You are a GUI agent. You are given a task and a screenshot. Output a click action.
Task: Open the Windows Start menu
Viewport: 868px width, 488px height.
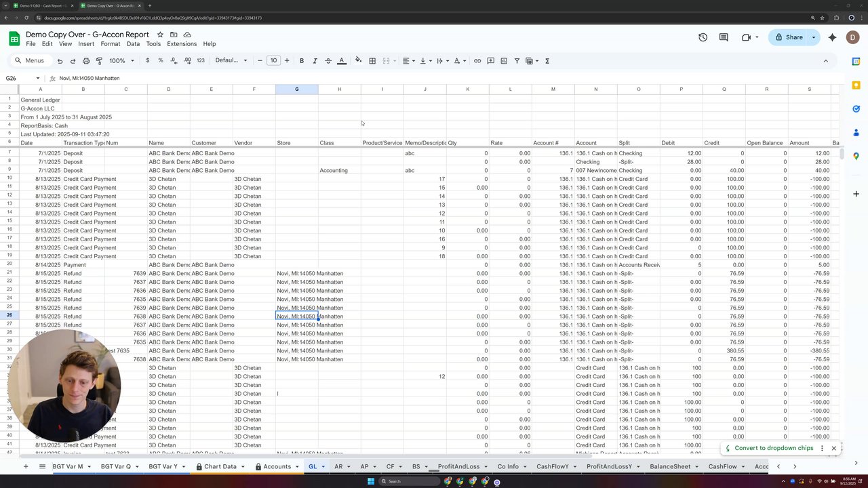[x=371, y=481]
